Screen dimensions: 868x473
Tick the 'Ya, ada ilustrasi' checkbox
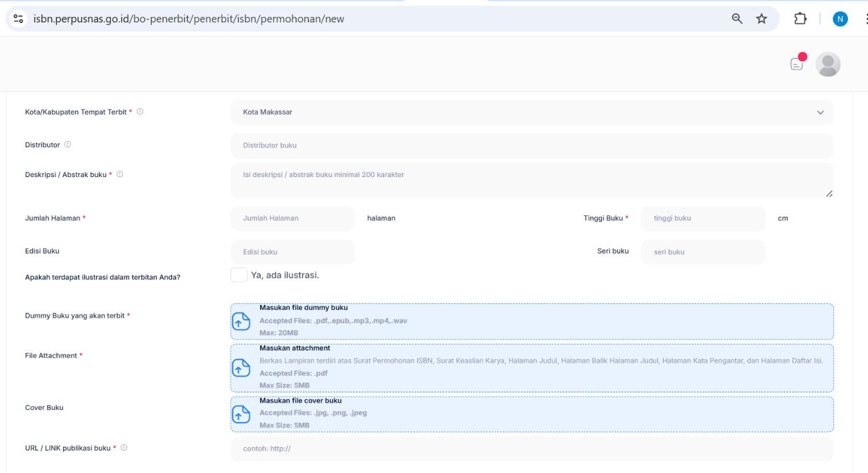(239, 275)
